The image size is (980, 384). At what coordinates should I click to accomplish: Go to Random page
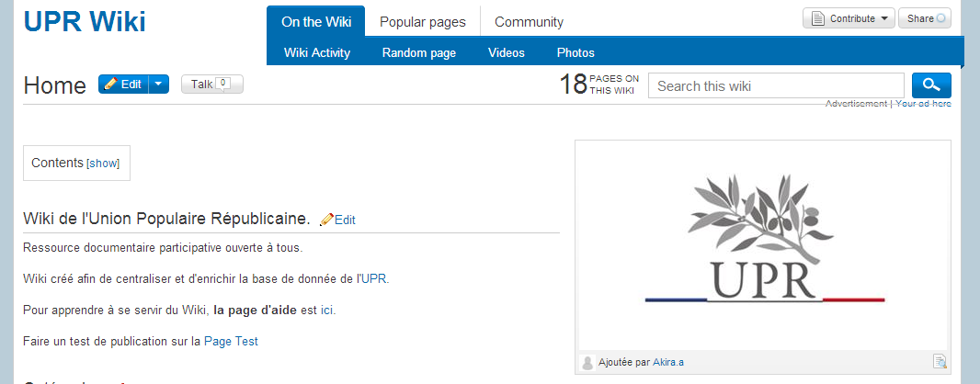click(419, 52)
